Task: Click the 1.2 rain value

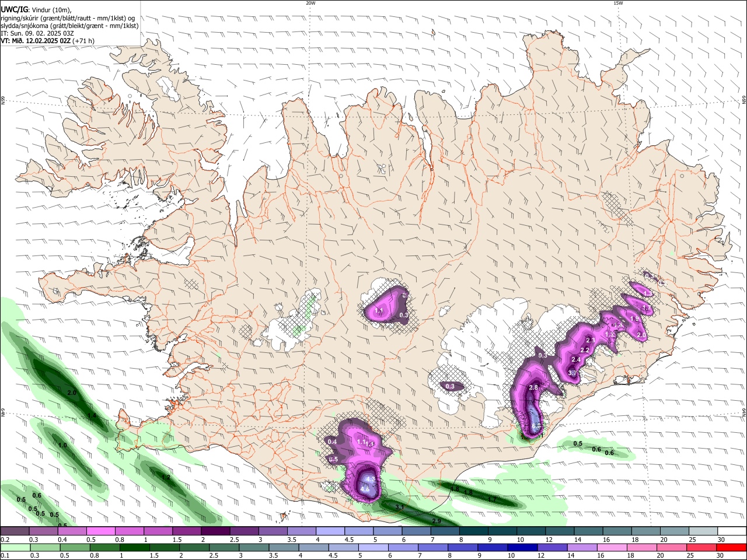Action: click(166, 477)
